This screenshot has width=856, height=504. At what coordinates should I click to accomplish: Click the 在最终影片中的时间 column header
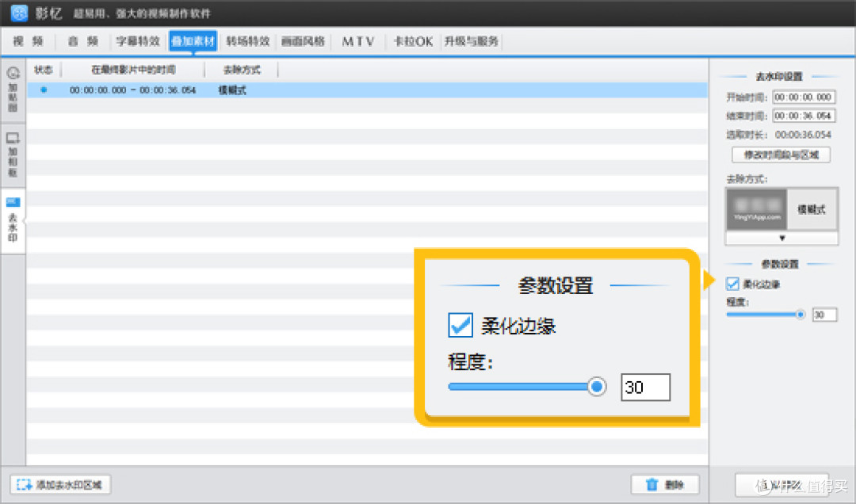click(133, 70)
